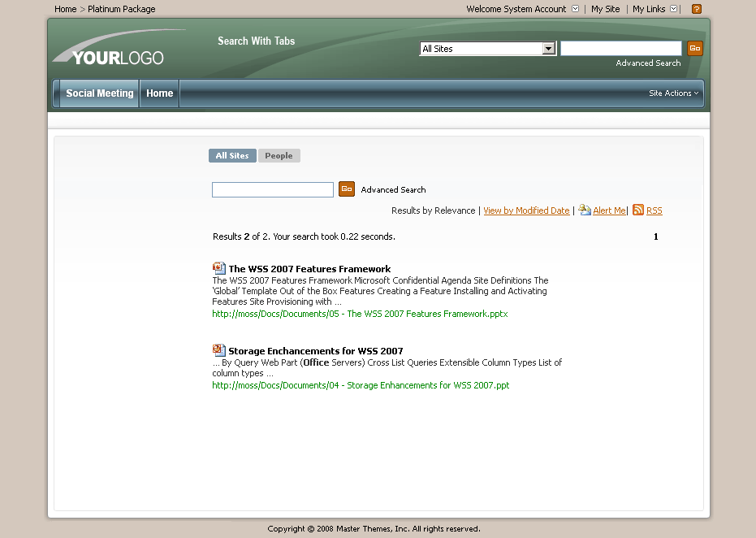
Task: Click Advanced Search link under header search box
Action: tap(648, 63)
